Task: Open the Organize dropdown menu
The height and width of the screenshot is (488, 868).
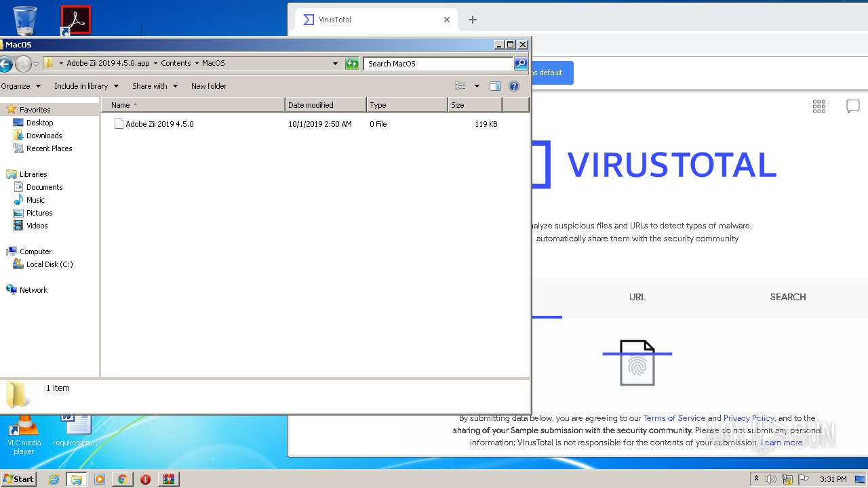Action: 20,86
